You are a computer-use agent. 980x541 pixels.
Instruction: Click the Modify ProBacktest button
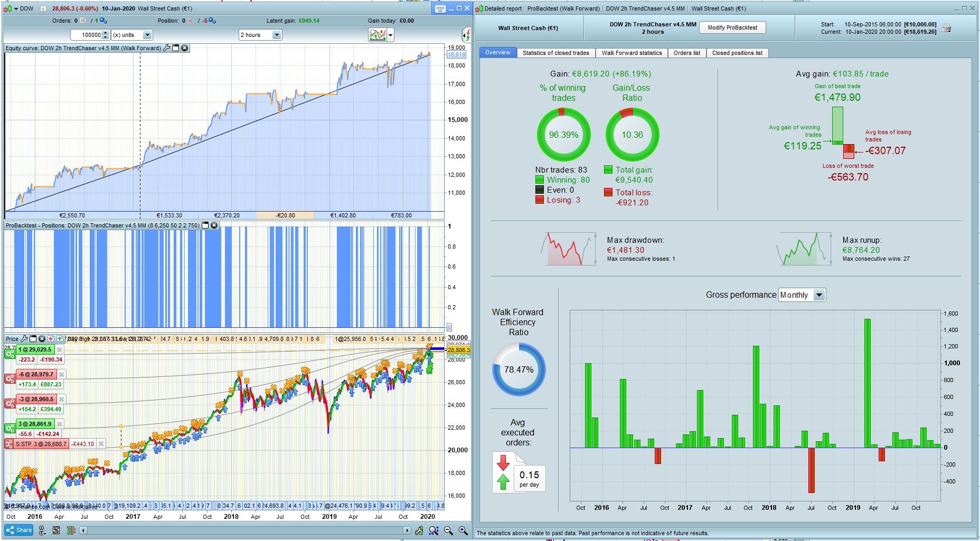(x=732, y=28)
